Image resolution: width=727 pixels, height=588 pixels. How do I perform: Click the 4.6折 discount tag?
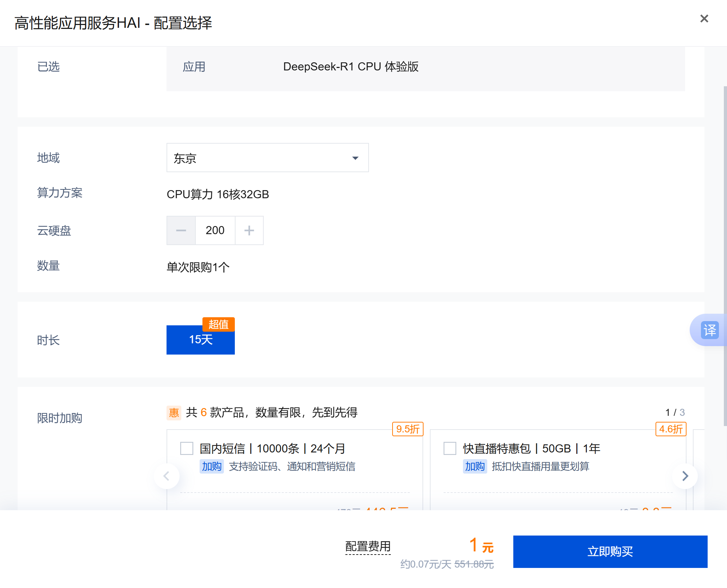[x=670, y=429]
